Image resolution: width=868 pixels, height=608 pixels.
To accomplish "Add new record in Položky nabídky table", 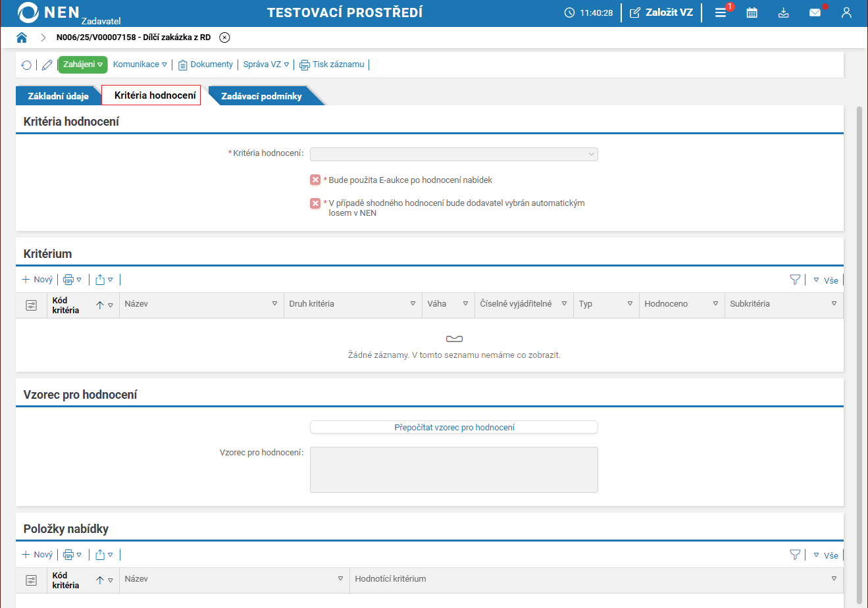I will click(x=37, y=555).
